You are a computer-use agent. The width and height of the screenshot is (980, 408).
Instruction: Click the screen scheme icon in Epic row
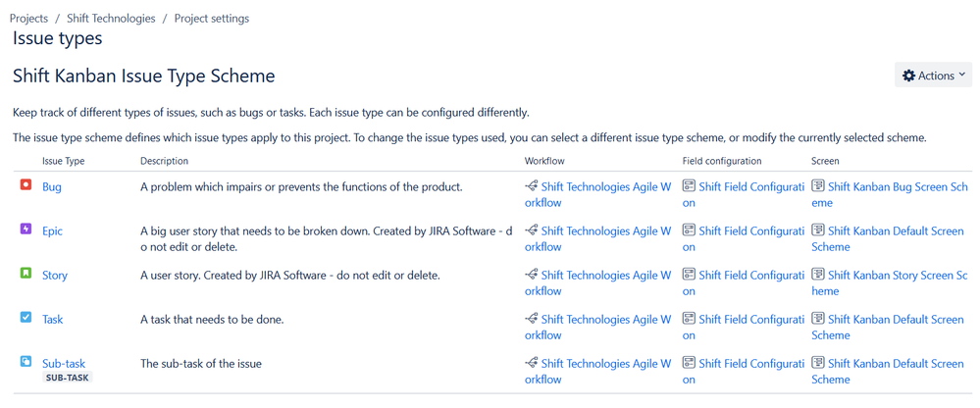pos(817,230)
